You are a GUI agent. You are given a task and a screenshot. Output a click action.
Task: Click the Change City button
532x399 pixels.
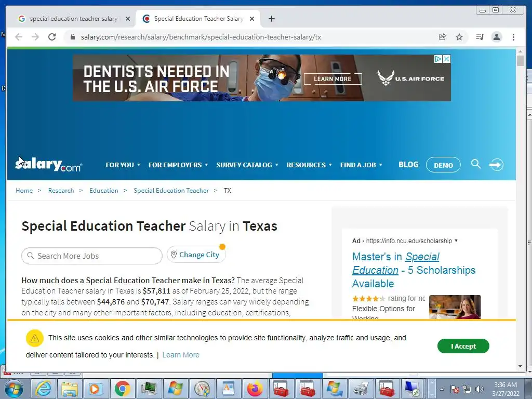tap(196, 255)
